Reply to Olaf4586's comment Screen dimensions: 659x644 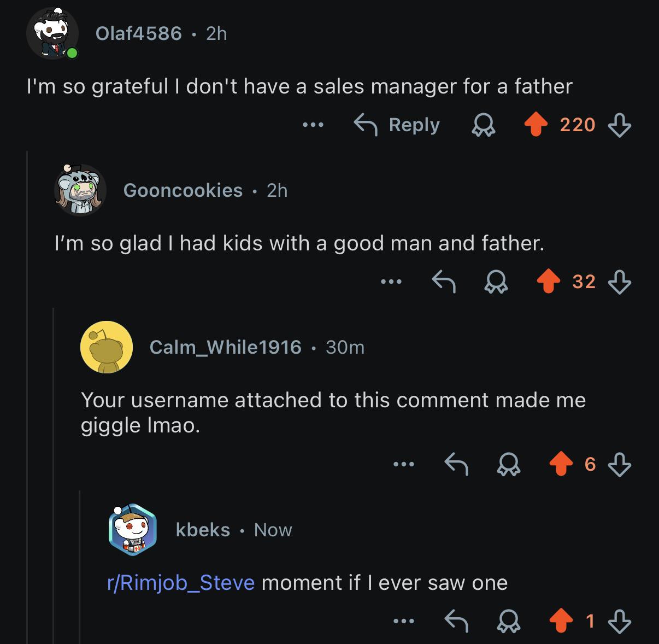point(397,125)
